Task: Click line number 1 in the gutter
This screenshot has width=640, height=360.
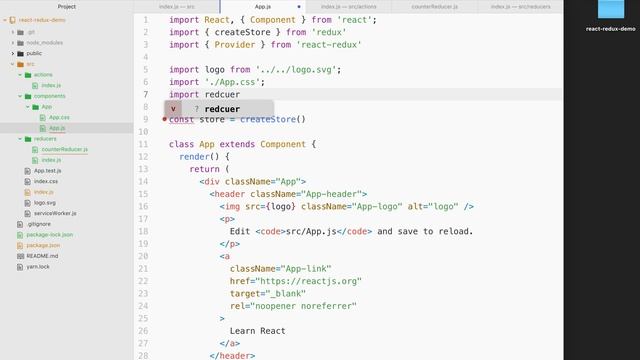Action: click(146, 20)
